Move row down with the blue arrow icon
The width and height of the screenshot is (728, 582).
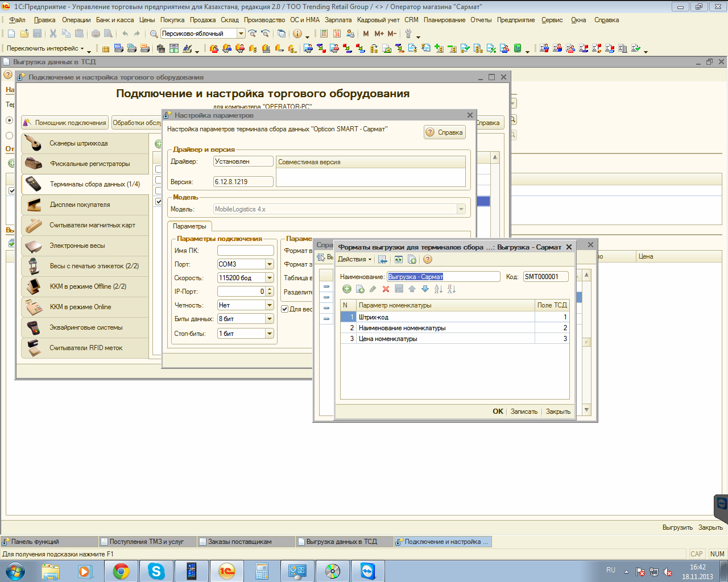click(x=425, y=289)
